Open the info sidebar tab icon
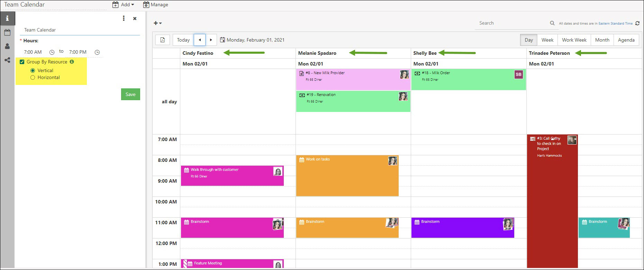 (7, 18)
